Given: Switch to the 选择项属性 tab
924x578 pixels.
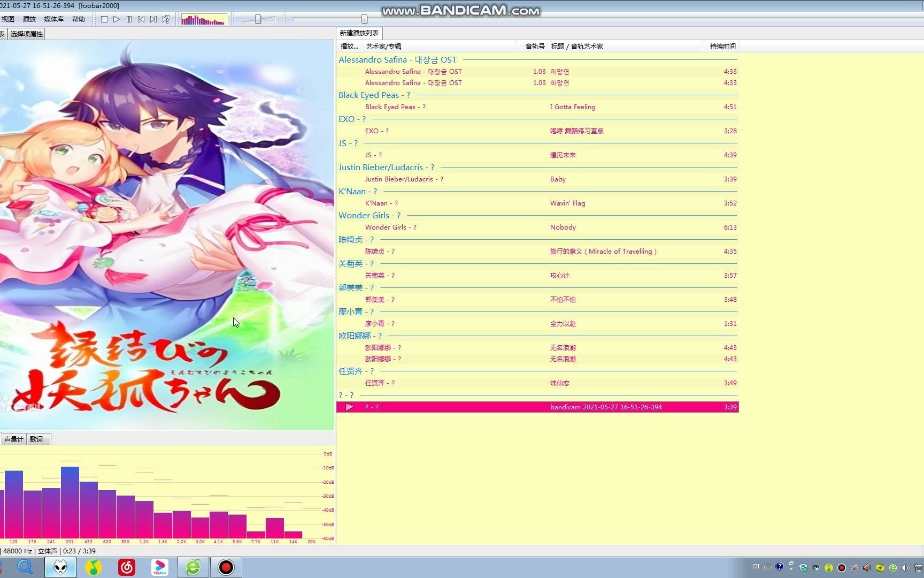Looking at the screenshot, I should point(26,34).
